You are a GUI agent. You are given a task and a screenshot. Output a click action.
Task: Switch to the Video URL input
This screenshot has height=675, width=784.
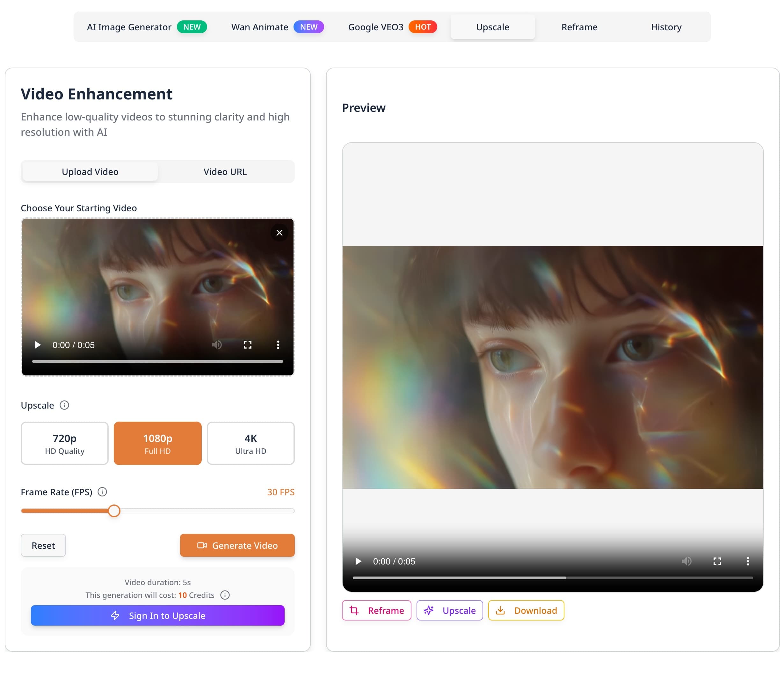[225, 171]
